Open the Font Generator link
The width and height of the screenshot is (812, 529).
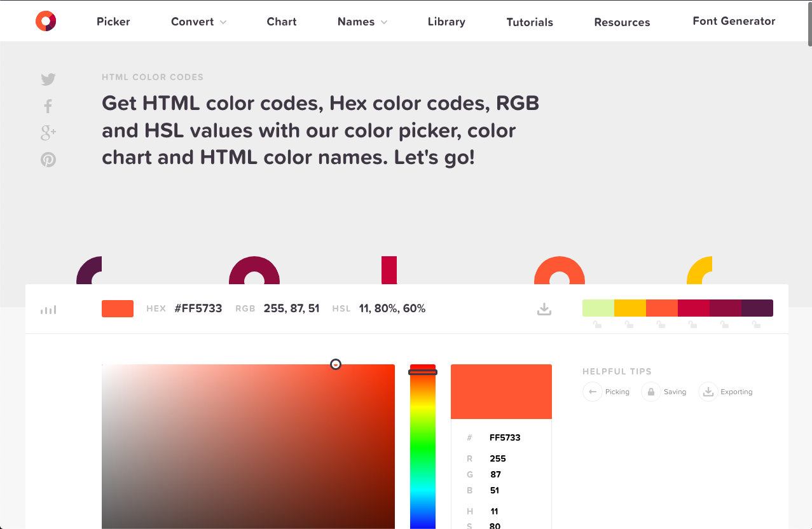click(734, 21)
